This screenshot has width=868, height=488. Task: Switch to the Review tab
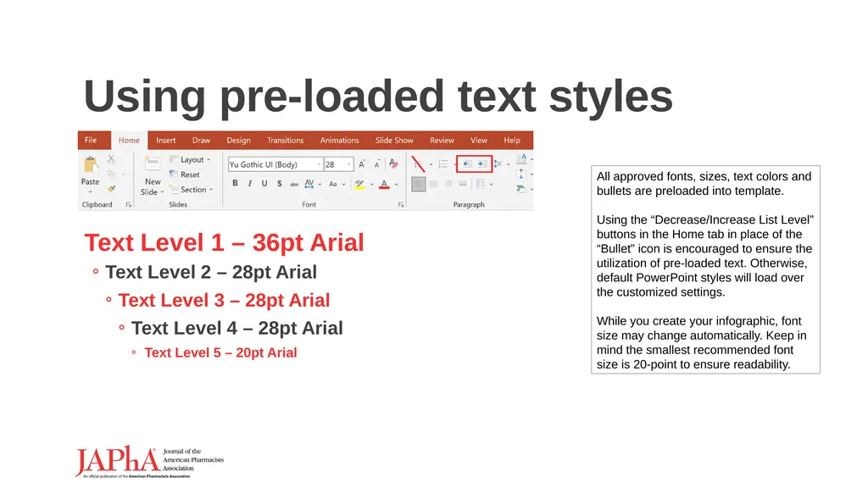coord(442,140)
